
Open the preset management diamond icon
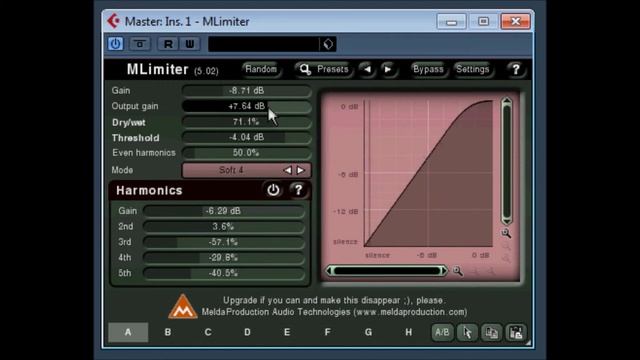(x=328, y=44)
